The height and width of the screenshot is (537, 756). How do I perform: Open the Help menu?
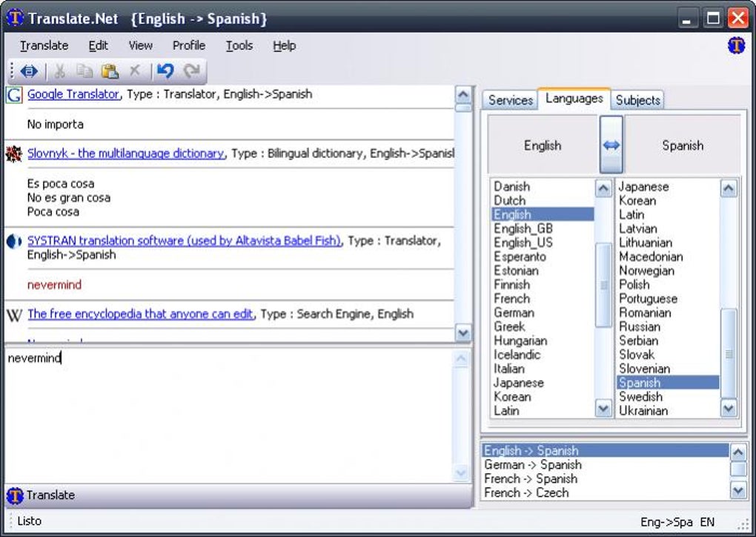coord(285,46)
